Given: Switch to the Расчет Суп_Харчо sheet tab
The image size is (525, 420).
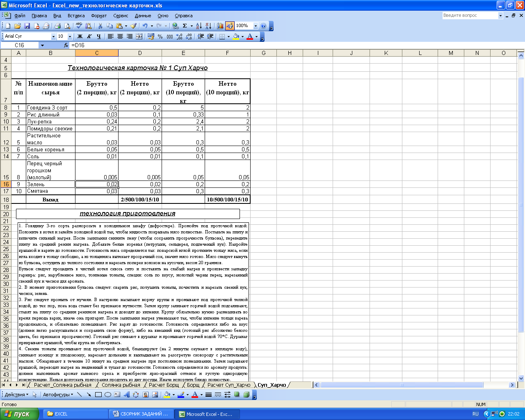Looking at the screenshot, I should tap(229, 385).
